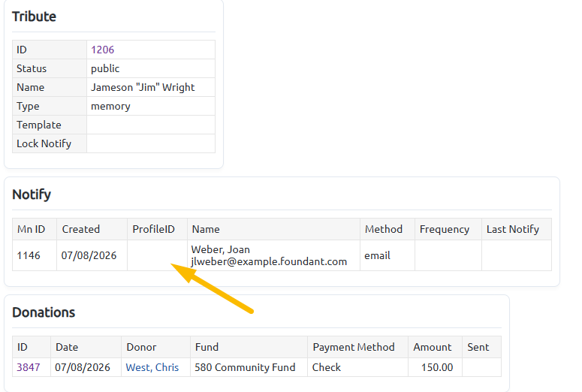The height and width of the screenshot is (392, 582).
Task: Select the Notify section heading
Action: [32, 194]
